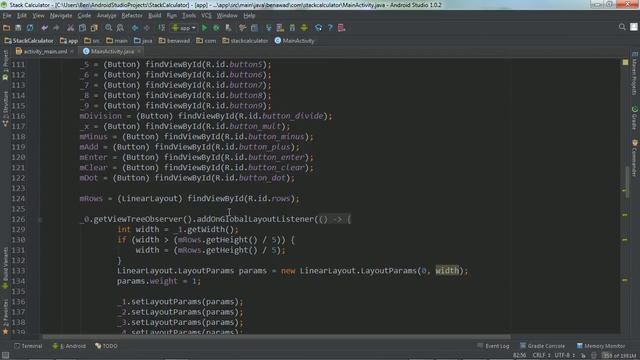640x360 pixels.
Task: Expand the folded lambda at line 126
Action: [x=334, y=219]
